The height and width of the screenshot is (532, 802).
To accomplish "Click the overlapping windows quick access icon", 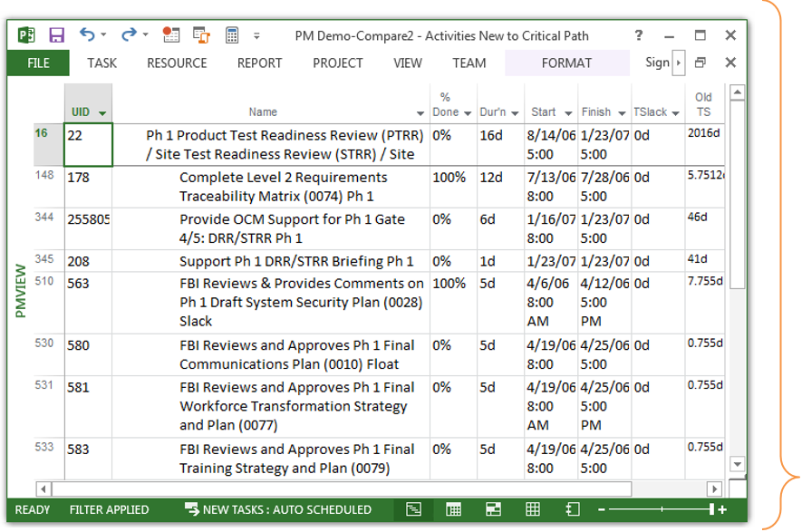I will (201, 34).
